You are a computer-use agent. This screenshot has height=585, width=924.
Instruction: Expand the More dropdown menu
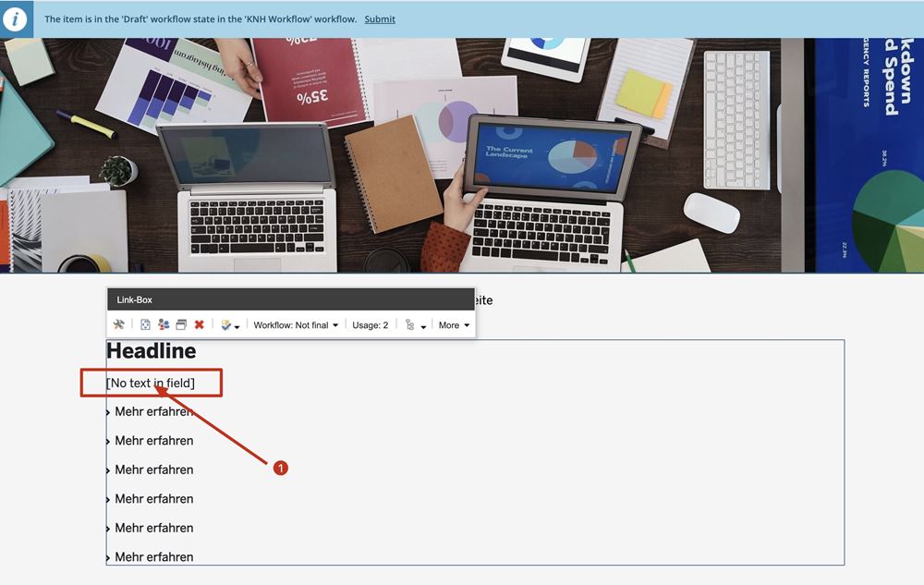click(x=454, y=325)
